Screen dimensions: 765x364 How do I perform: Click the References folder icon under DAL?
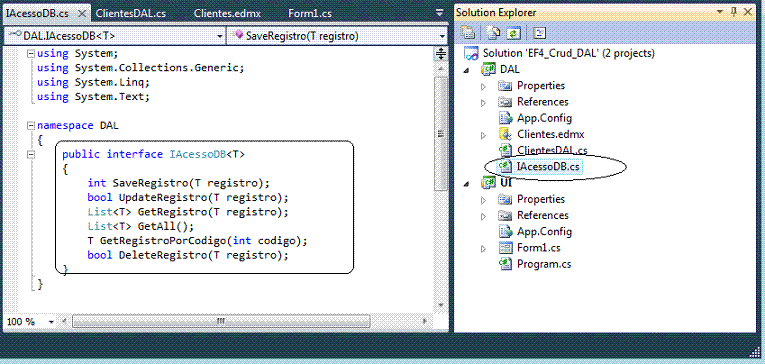pos(505,102)
